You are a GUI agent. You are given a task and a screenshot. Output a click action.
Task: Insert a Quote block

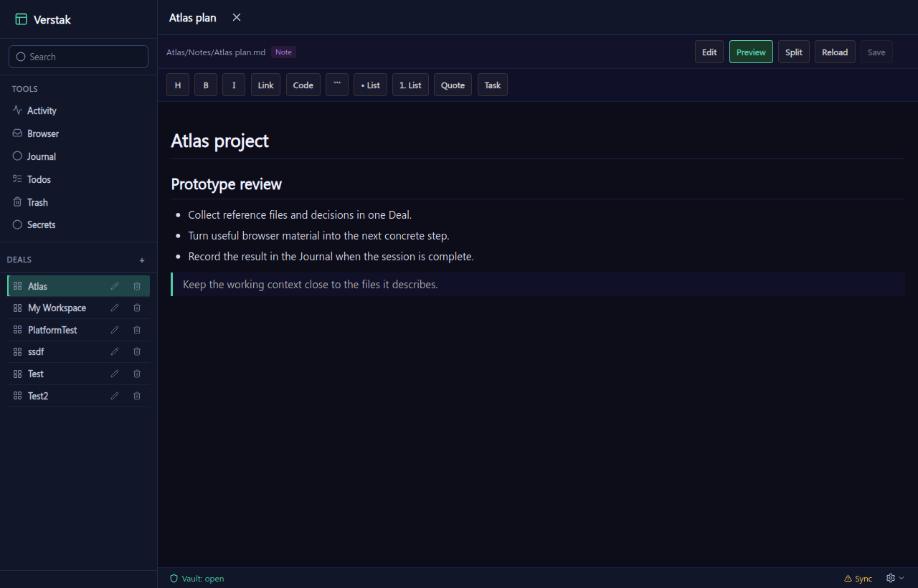click(453, 85)
